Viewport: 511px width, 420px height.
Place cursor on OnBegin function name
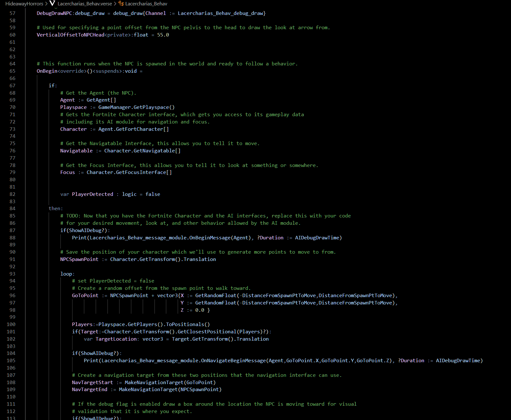click(x=47, y=71)
